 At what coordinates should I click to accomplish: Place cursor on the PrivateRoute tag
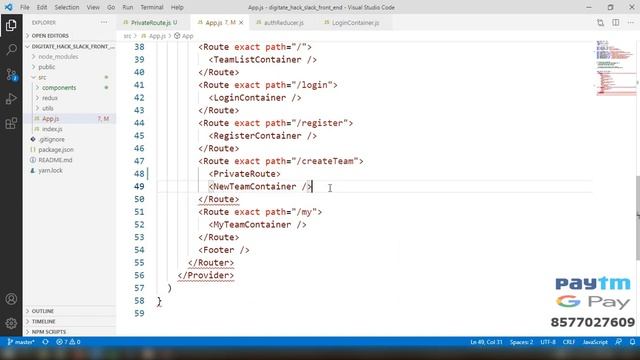click(244, 174)
